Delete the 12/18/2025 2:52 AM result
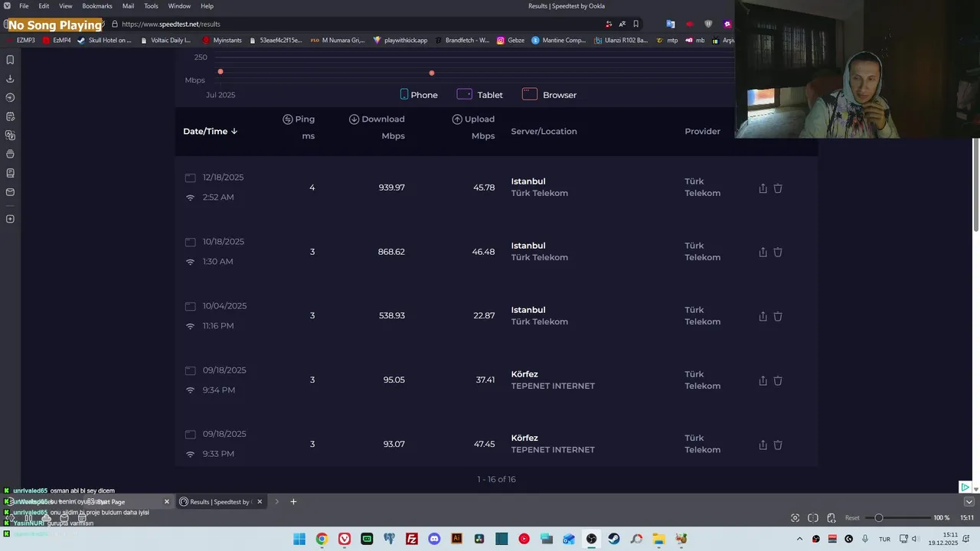 pyautogui.click(x=778, y=187)
